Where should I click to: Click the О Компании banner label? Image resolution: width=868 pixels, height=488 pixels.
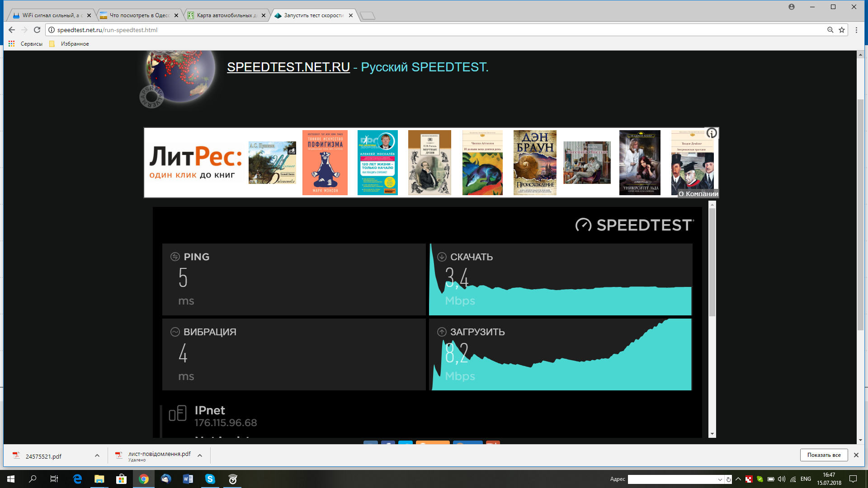[698, 194]
